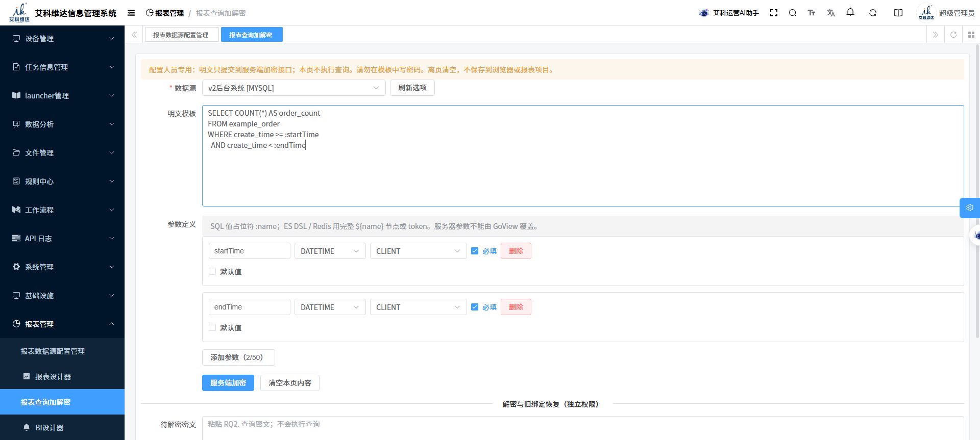Open BI设计器 in the sidebar
Viewport: 980px width, 440px height.
(x=62, y=428)
